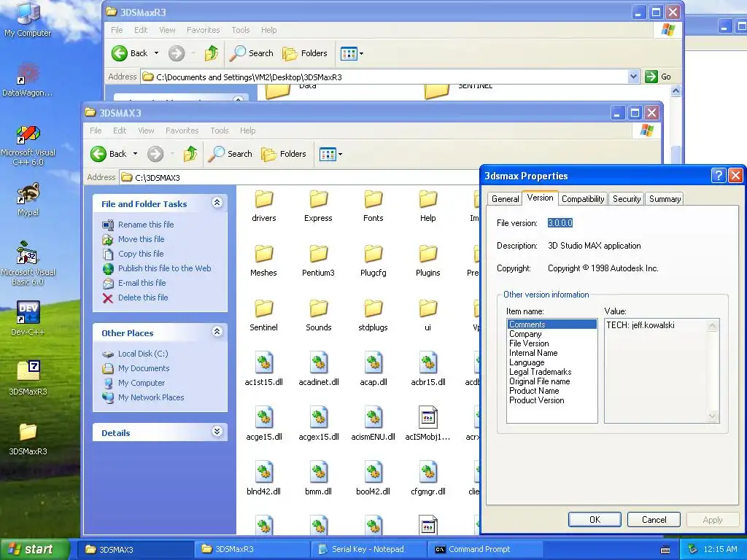Click Search in the 3DSMAX3 window toolbar
The width and height of the screenshot is (747, 560).
231,154
